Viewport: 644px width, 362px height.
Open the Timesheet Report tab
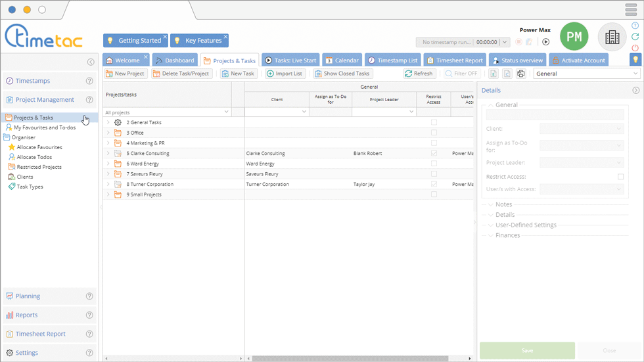pos(456,60)
